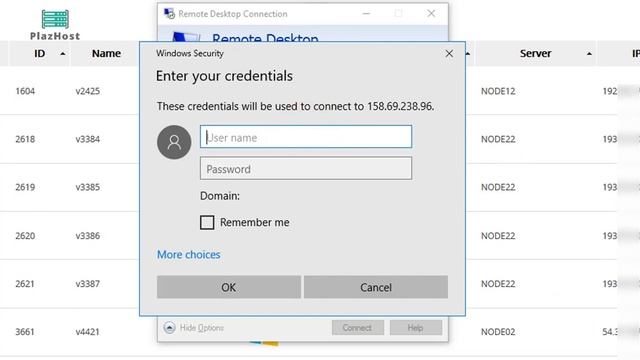Viewport: 640px width, 360px height.
Task: Sort table by ID column arrow
Action: tap(62, 53)
